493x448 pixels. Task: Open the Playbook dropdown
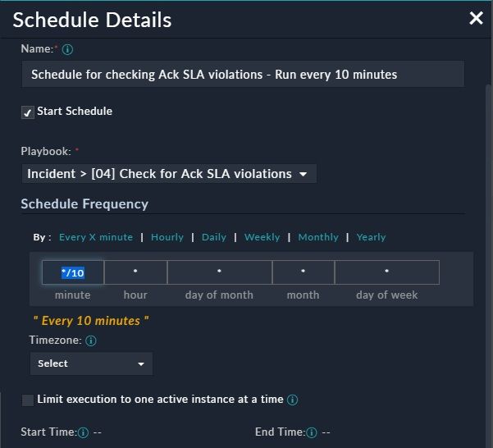pyautogui.click(x=168, y=174)
